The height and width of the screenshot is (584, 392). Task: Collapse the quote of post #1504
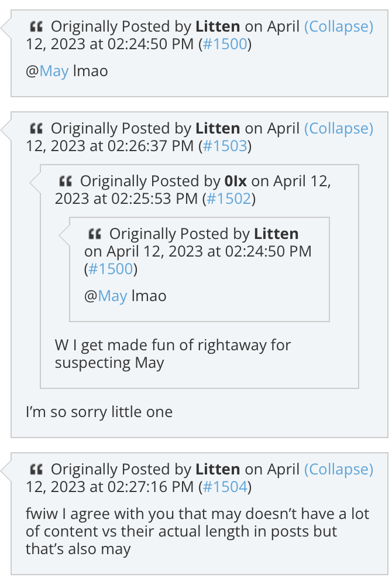click(x=338, y=469)
